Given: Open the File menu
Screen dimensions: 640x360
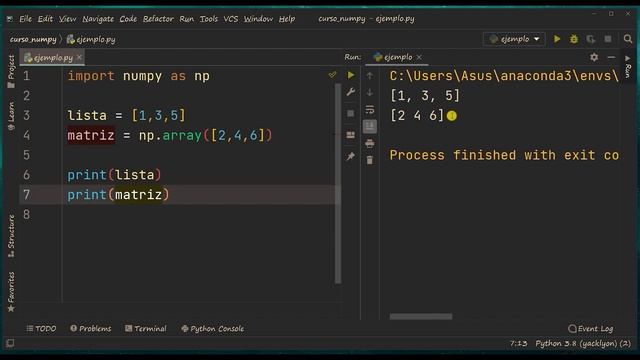Looking at the screenshot, I should [25, 19].
